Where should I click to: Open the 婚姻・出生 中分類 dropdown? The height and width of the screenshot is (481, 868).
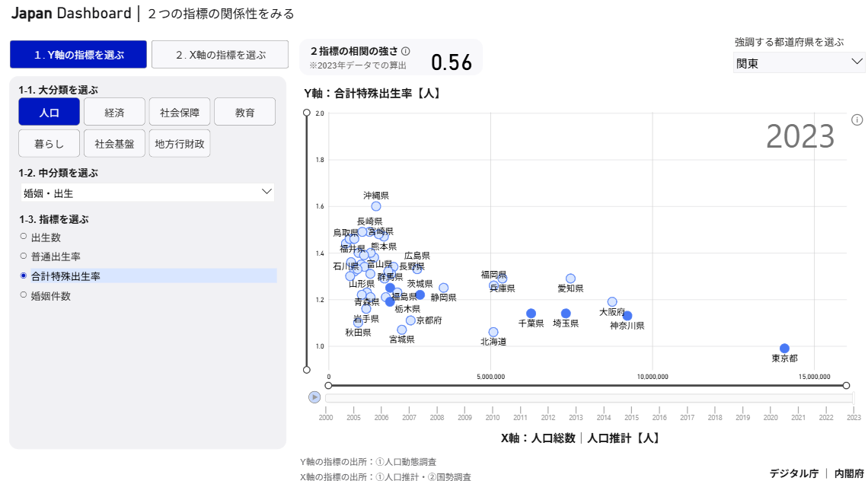click(x=146, y=193)
